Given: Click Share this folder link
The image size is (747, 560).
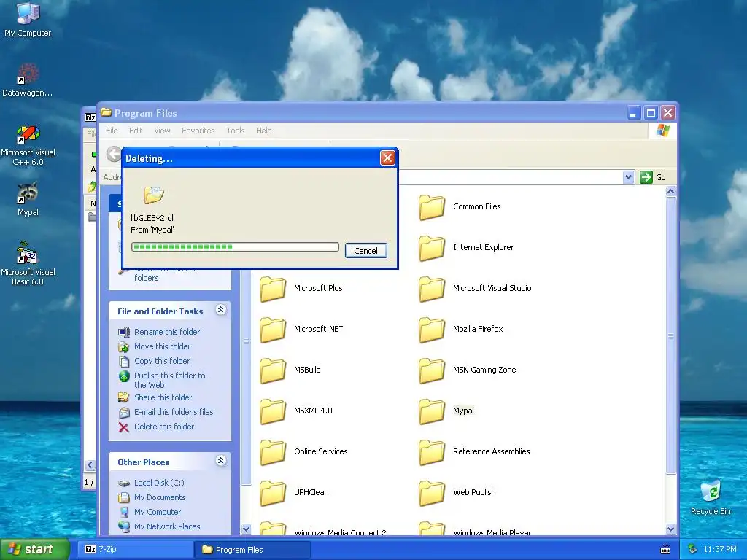Looking at the screenshot, I should [x=163, y=397].
